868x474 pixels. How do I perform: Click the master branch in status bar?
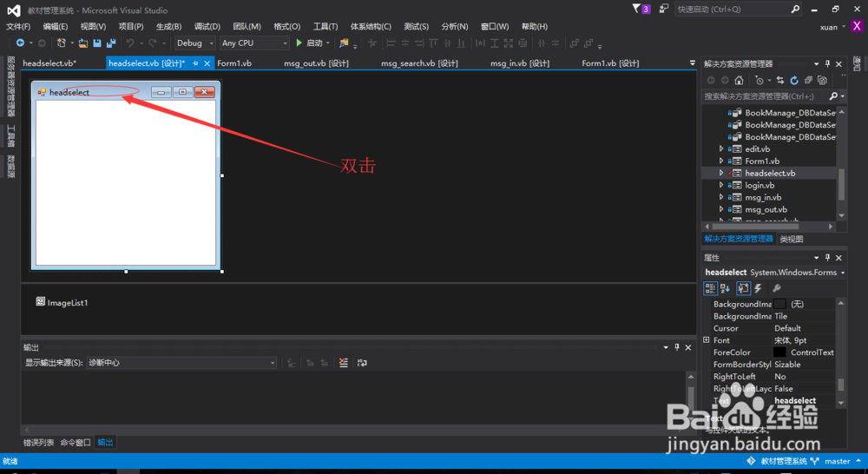837,461
